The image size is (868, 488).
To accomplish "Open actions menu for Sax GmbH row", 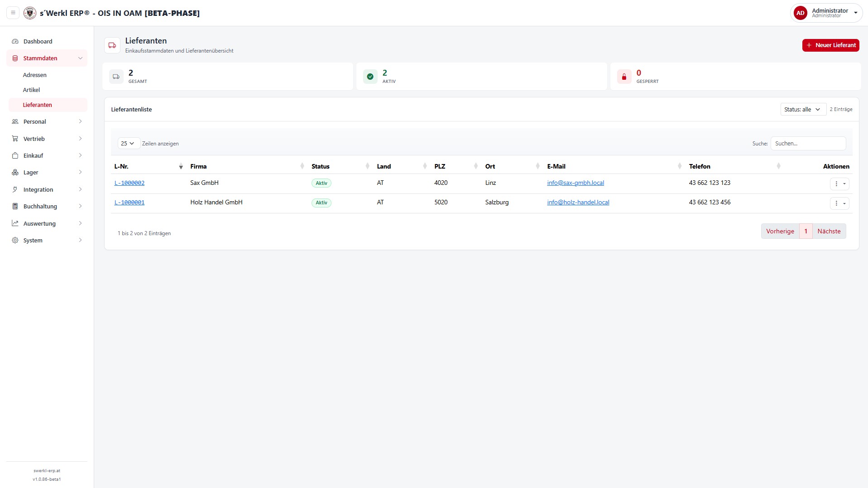I will (x=839, y=184).
